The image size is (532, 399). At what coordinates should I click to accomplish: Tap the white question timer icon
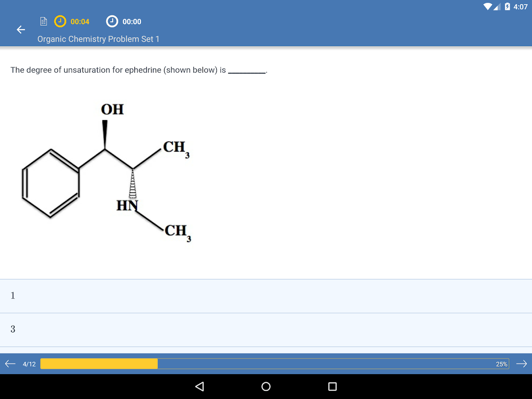[112, 21]
